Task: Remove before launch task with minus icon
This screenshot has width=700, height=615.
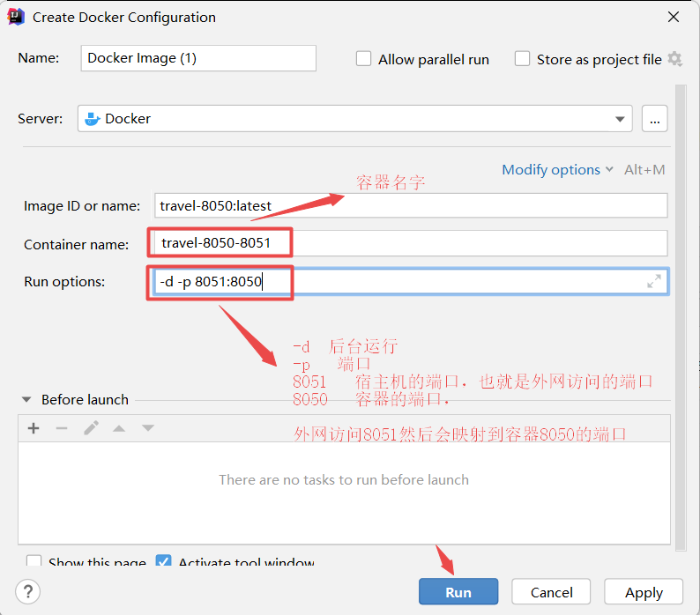Action: pos(62,428)
